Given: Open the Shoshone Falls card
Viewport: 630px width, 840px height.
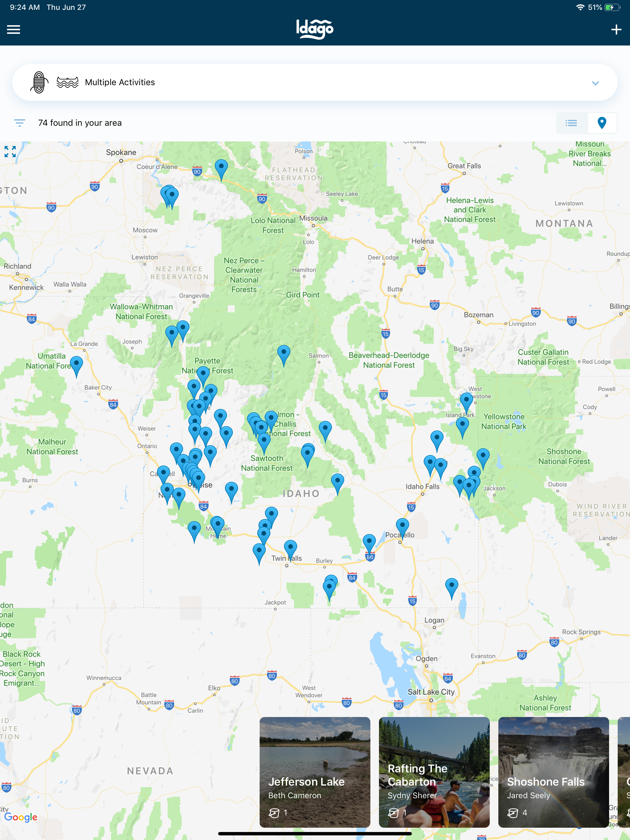Looking at the screenshot, I should pyautogui.click(x=553, y=772).
